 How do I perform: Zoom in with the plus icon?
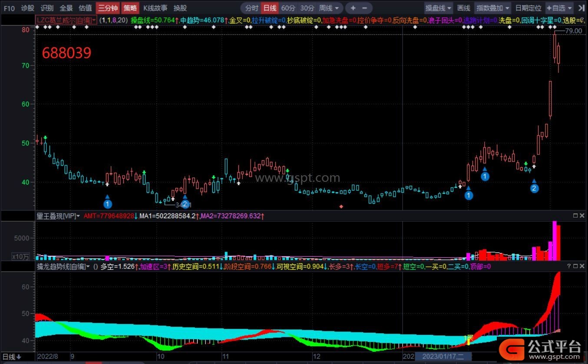pyautogui.click(x=353, y=8)
